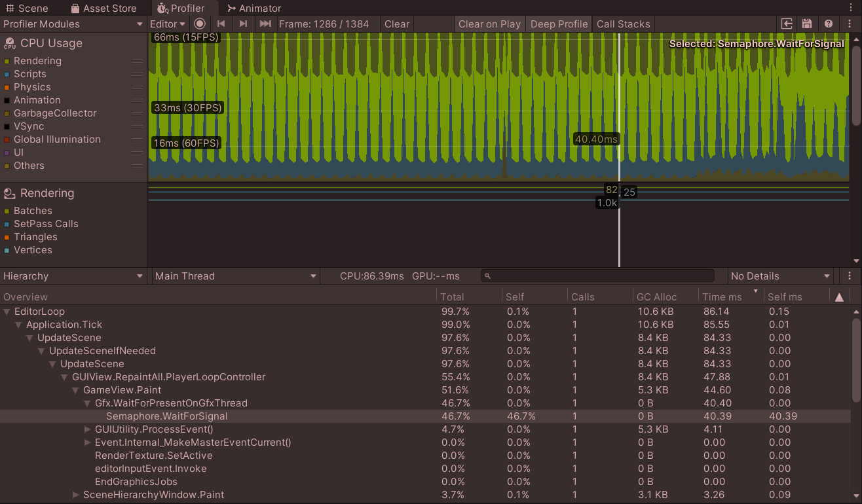Click the load profiler data icon
Image resolution: width=862 pixels, height=504 pixels.
(x=787, y=24)
